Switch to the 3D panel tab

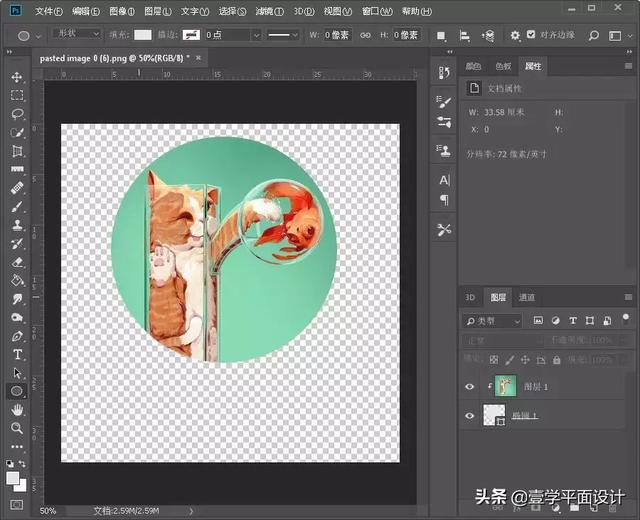(470, 298)
